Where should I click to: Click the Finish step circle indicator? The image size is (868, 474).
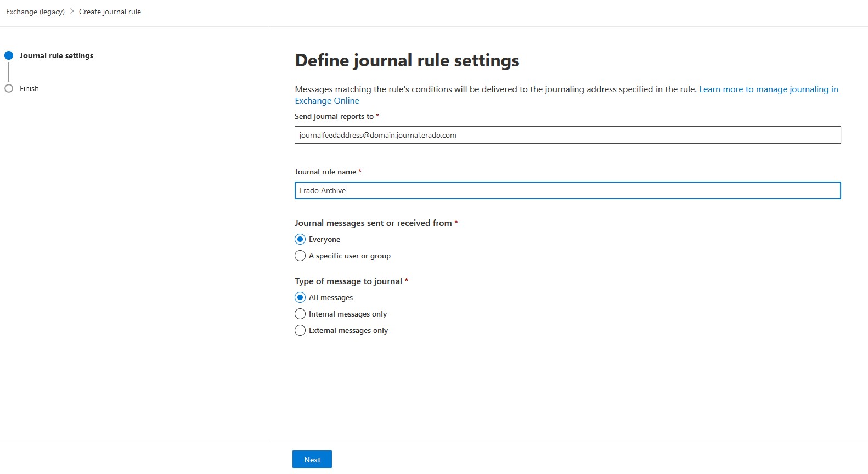[x=9, y=88]
